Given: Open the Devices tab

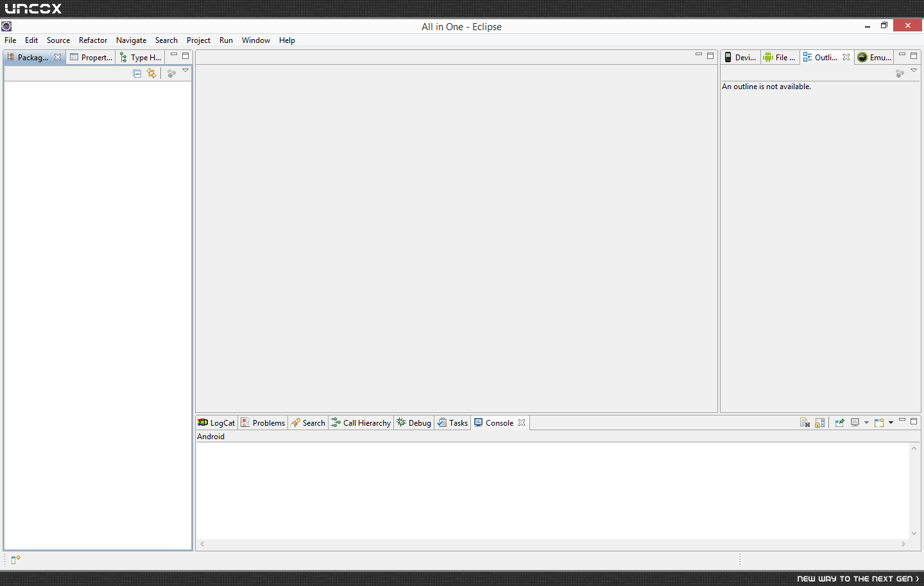Looking at the screenshot, I should (740, 57).
